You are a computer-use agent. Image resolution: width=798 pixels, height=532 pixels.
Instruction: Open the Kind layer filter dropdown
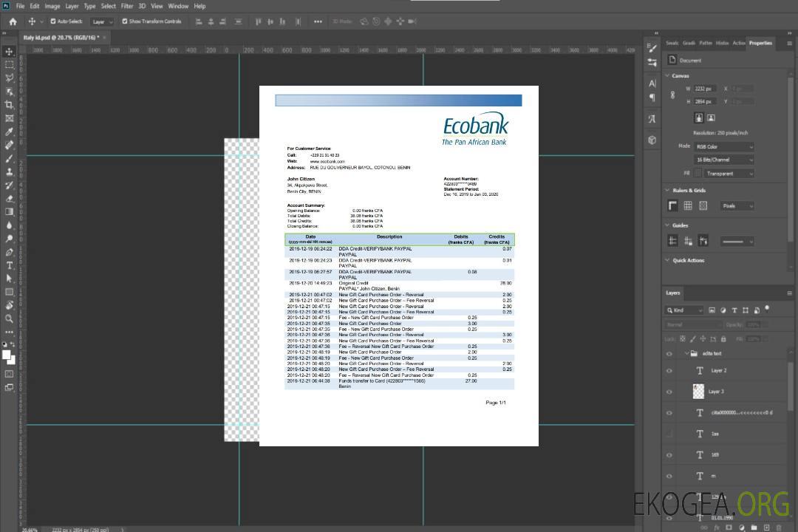point(684,310)
